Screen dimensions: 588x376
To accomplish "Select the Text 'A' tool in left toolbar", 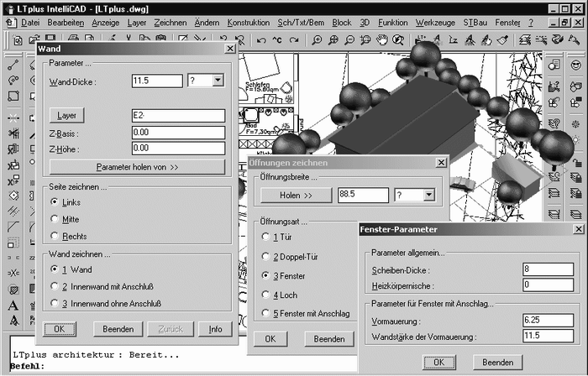I will (x=13, y=305).
